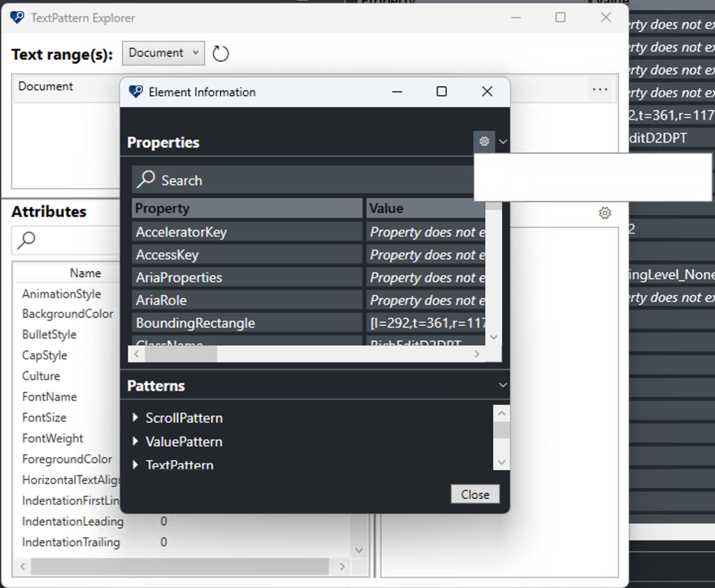Click the Property column header
715x588 pixels.
(247, 208)
